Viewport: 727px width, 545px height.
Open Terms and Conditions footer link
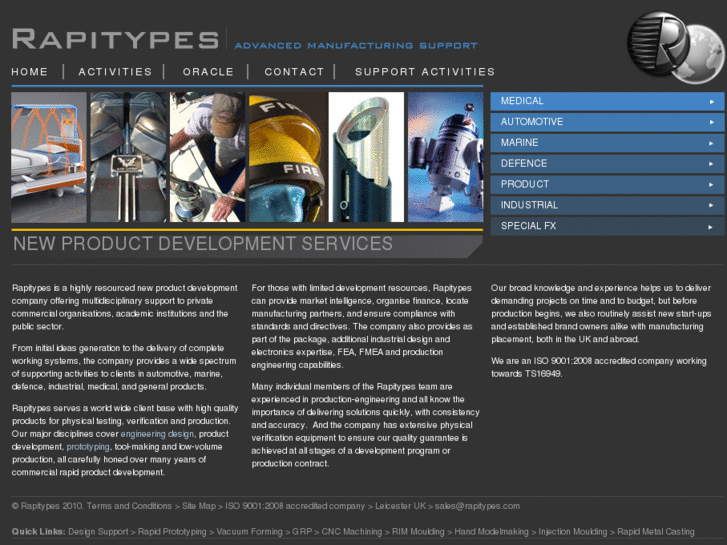[129, 506]
